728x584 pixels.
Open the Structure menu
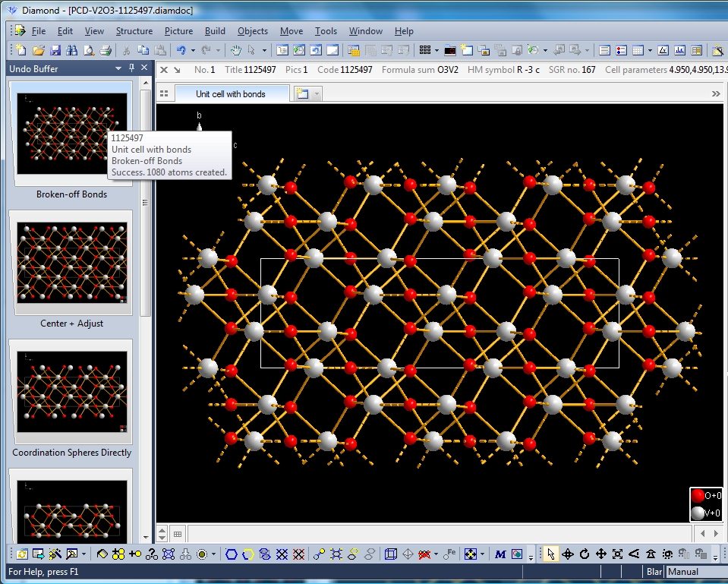134,31
